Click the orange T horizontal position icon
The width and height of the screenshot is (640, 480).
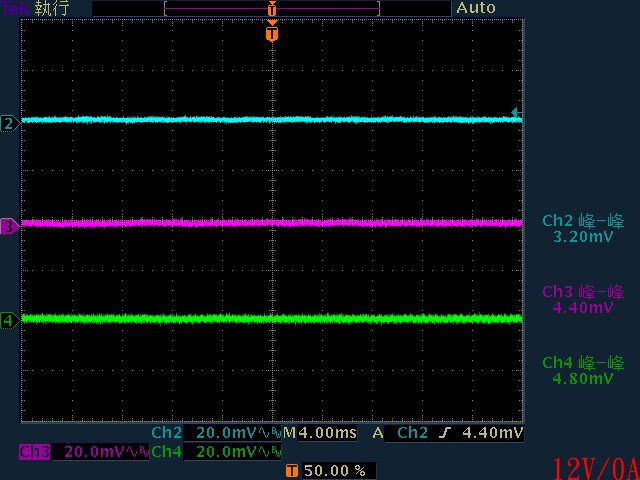(291, 470)
